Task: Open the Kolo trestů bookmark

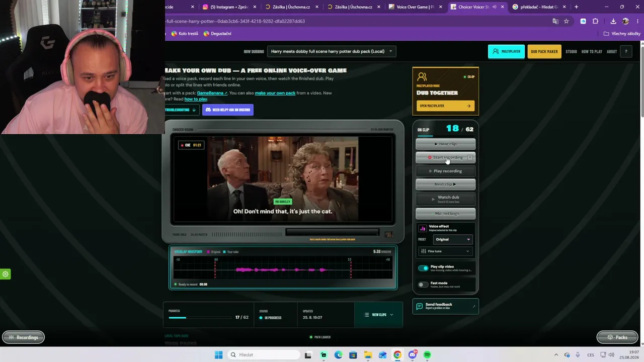Action: (x=185, y=34)
